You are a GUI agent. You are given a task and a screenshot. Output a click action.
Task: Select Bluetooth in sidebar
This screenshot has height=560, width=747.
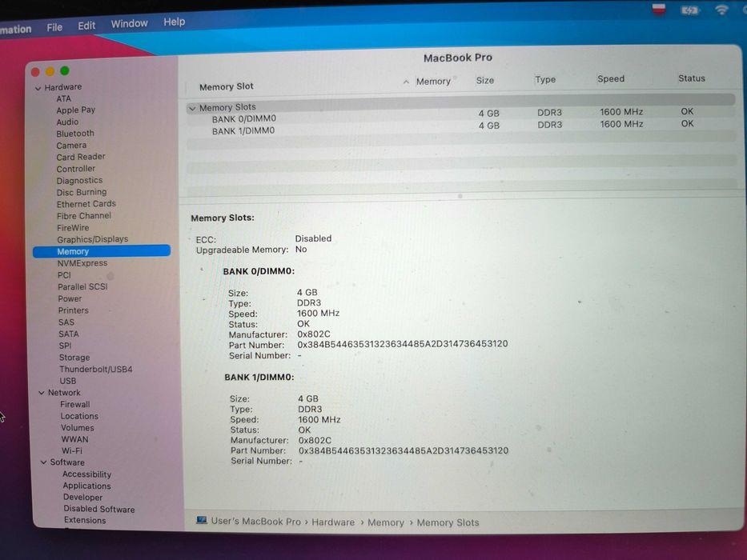point(75,134)
